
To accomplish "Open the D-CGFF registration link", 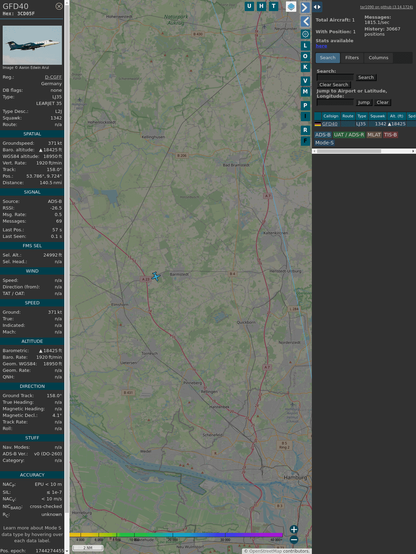I will click(53, 77).
